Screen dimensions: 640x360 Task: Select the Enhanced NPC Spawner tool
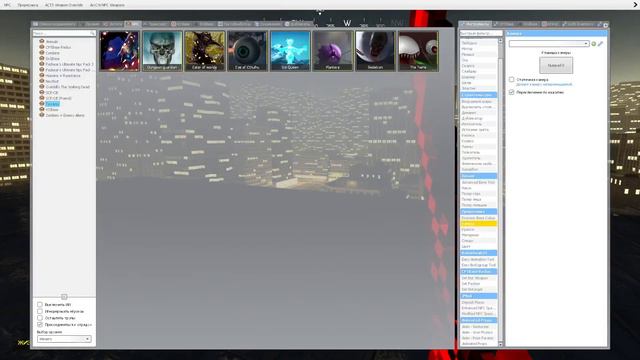pyautogui.click(x=479, y=308)
